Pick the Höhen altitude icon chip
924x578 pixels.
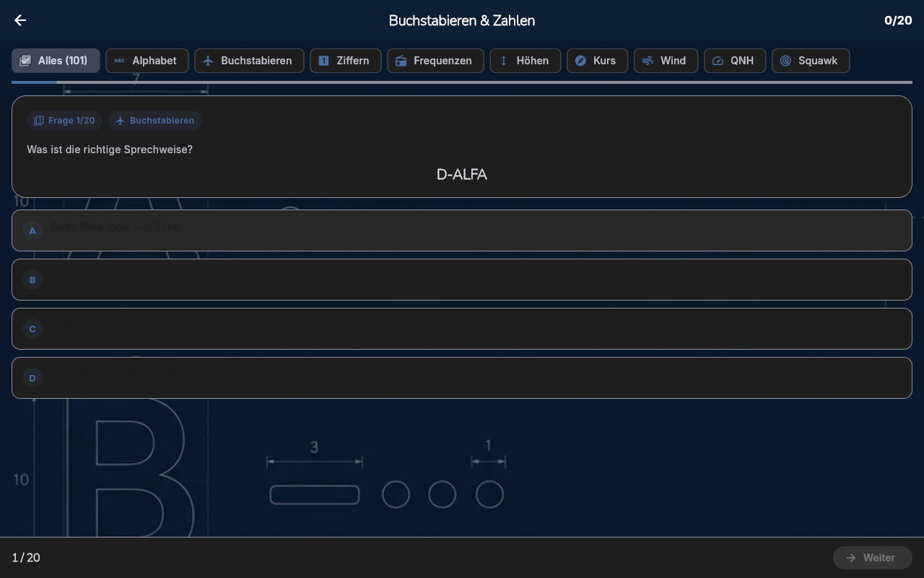click(526, 61)
